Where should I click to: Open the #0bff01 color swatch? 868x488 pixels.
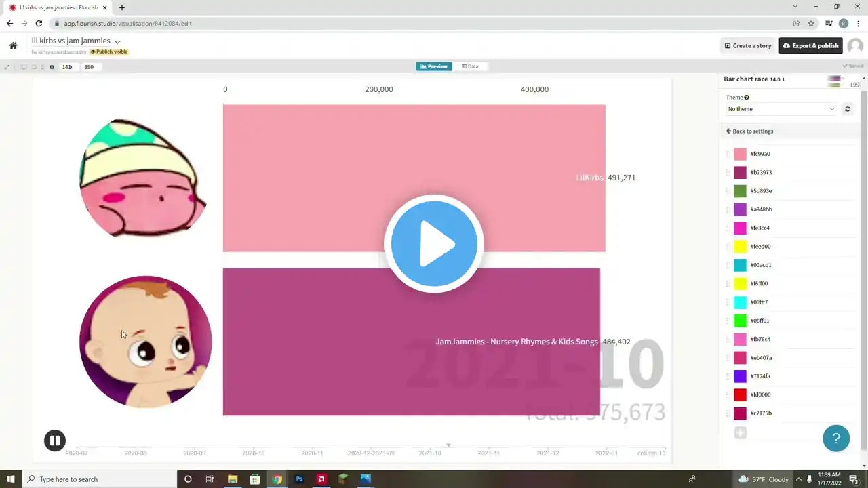[740, 321]
